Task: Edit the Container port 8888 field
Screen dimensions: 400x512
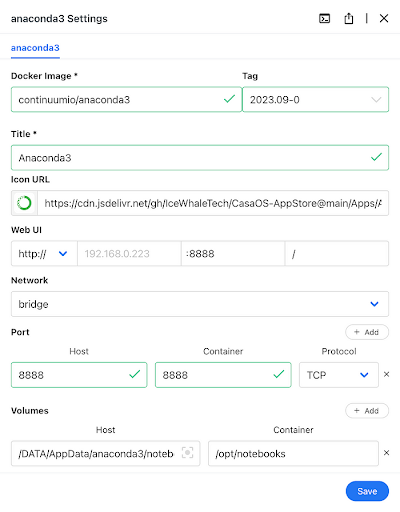Action: [223, 375]
